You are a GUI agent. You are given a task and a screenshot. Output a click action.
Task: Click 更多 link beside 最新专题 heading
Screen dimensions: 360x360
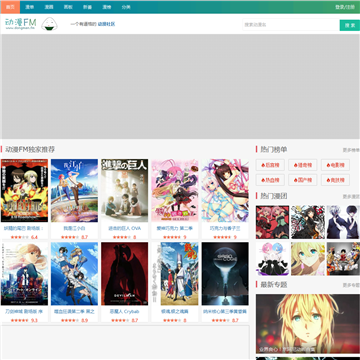[351, 285]
